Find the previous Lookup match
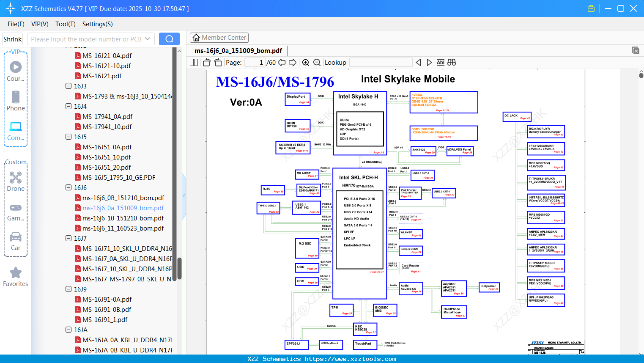This screenshot has width=644, height=363. click(x=418, y=63)
